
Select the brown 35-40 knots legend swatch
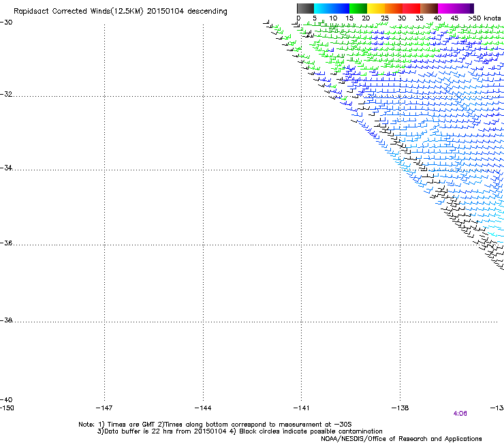[429, 8]
